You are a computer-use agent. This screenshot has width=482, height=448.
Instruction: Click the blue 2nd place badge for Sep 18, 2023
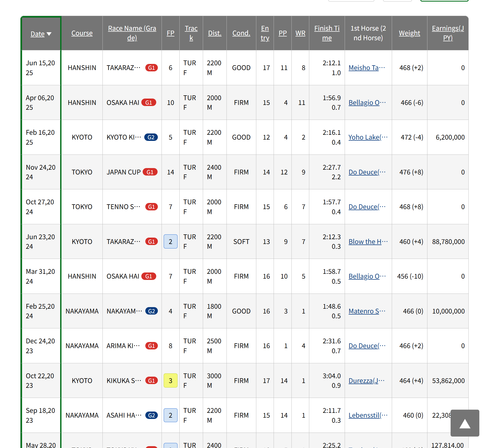[171, 415]
